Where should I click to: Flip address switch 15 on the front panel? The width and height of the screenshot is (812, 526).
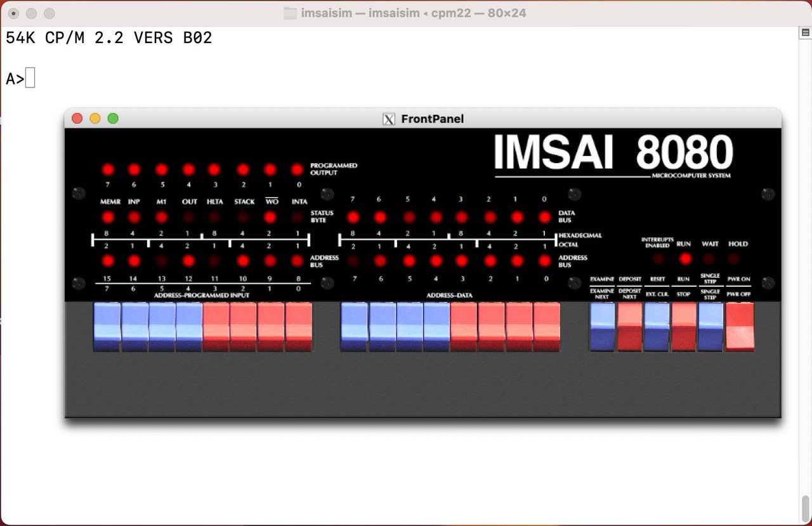click(107, 327)
